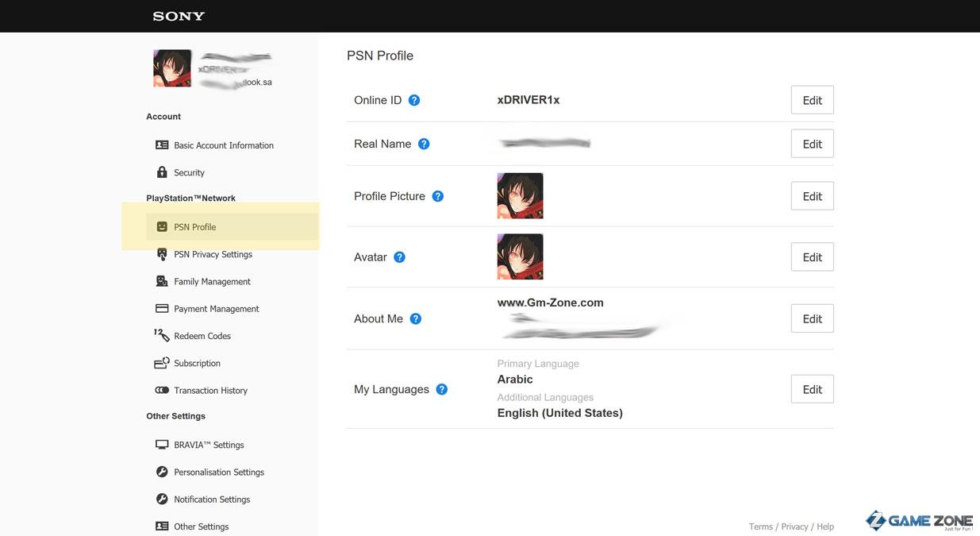Screen dimensions: 980x536
Task: Edit My Languages
Action: pyautogui.click(x=813, y=389)
